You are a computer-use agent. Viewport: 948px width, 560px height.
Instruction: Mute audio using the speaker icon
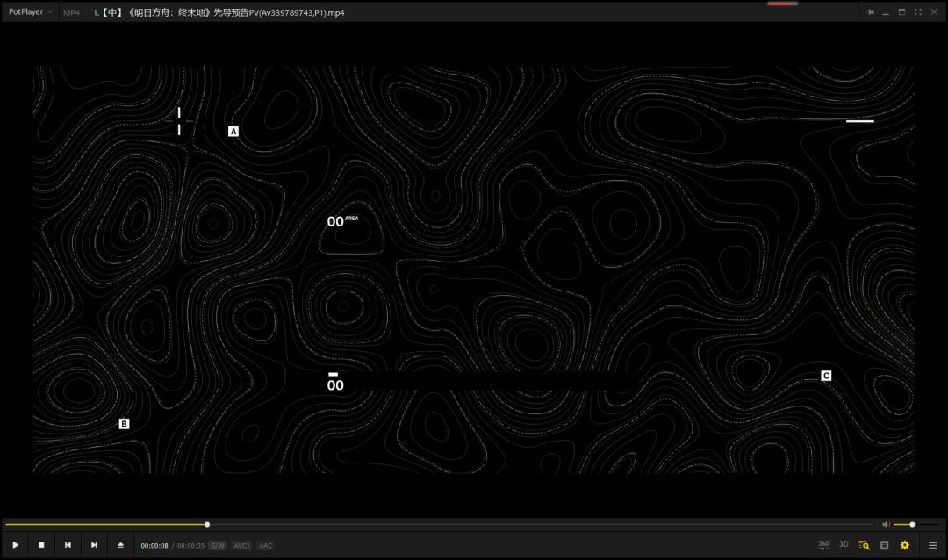click(x=886, y=524)
